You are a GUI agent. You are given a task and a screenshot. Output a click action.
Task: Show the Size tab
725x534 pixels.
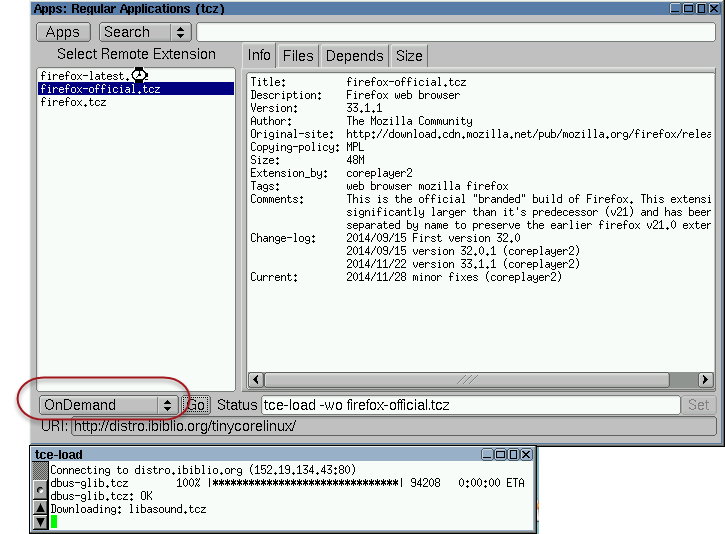coord(408,56)
